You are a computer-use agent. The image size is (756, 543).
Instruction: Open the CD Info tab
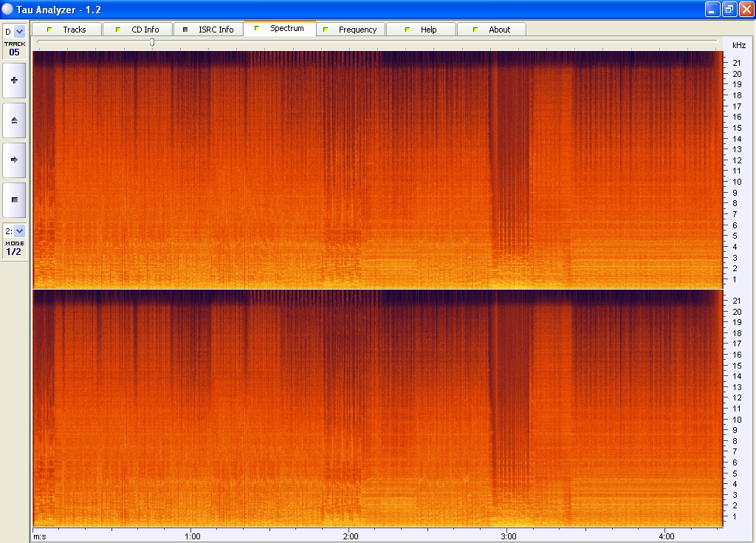(x=137, y=30)
